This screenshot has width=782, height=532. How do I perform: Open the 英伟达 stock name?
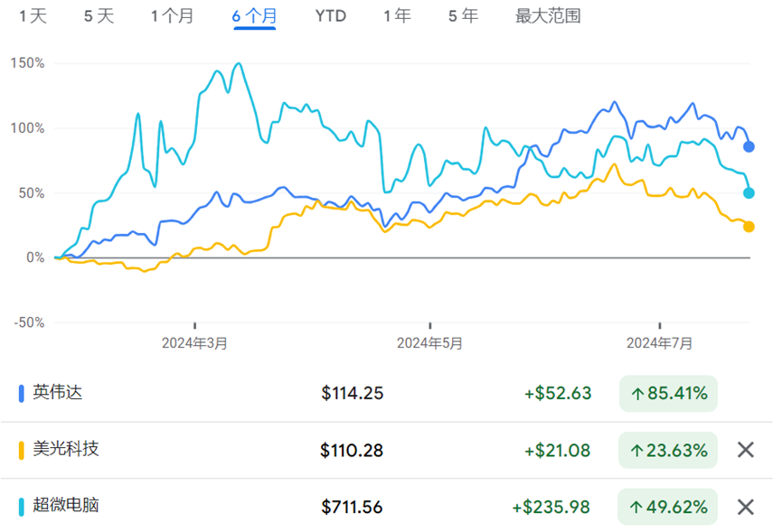coord(57,393)
